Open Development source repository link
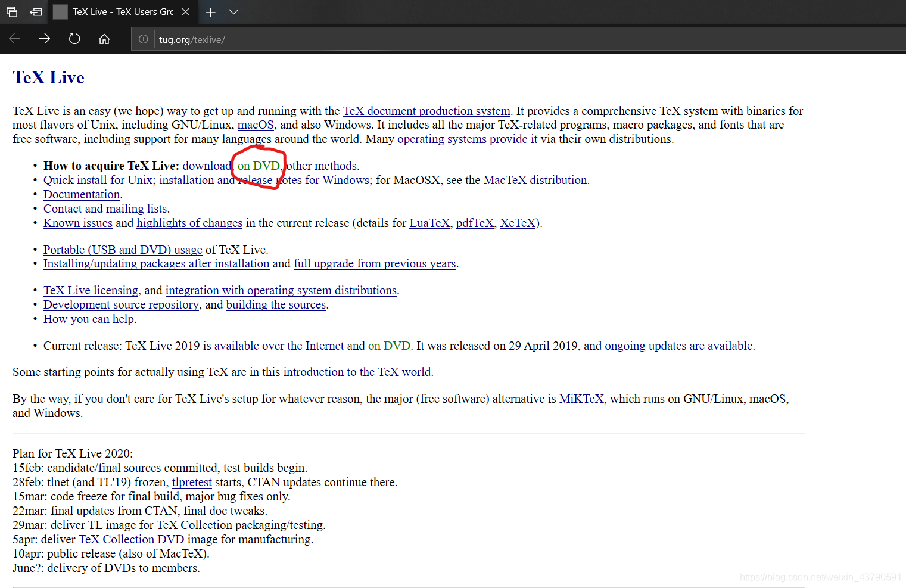The width and height of the screenshot is (906, 588). 121,305
